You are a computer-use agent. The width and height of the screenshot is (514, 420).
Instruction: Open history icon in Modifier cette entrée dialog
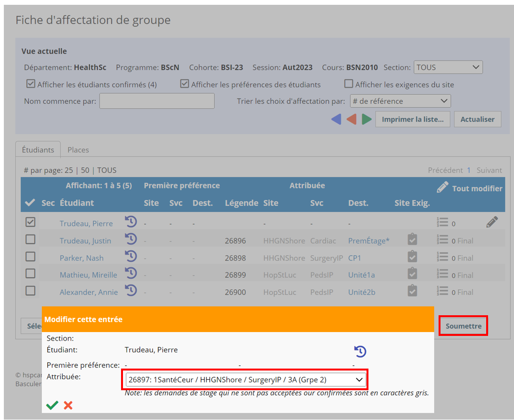(x=360, y=351)
